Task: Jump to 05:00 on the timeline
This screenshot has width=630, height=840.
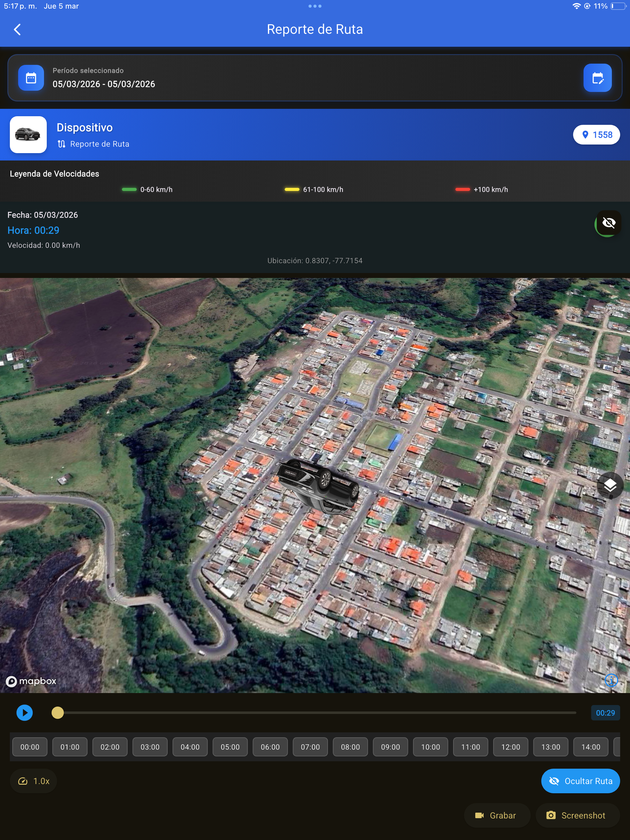Action: [x=230, y=747]
